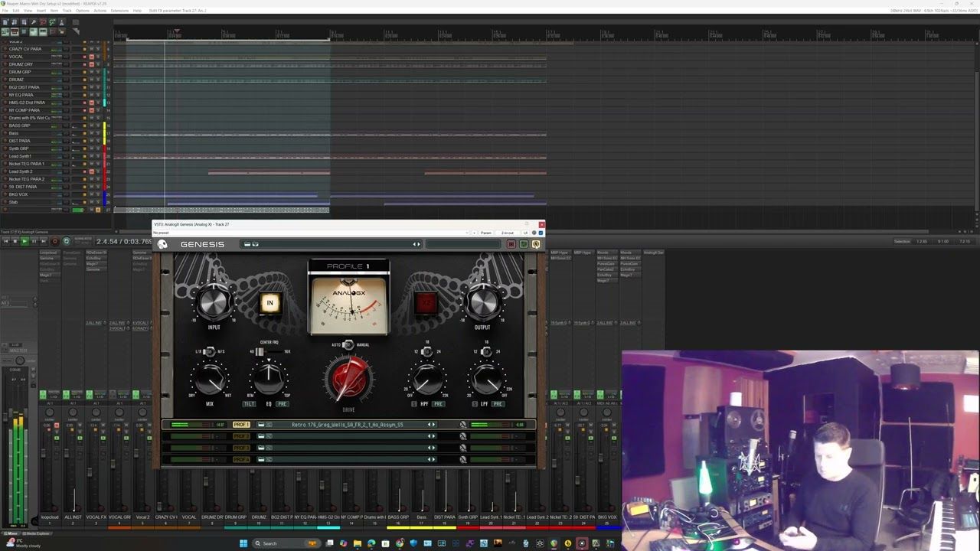This screenshot has width=980, height=551.
Task: Select the PROF 3 profile slot
Action: point(241,448)
